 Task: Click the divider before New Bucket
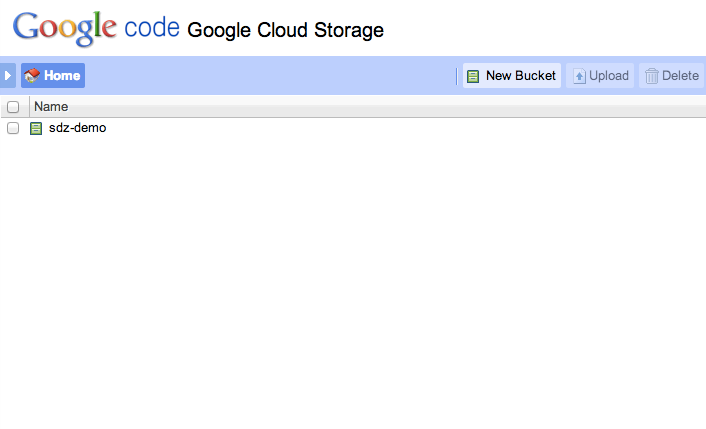pyautogui.click(x=457, y=76)
